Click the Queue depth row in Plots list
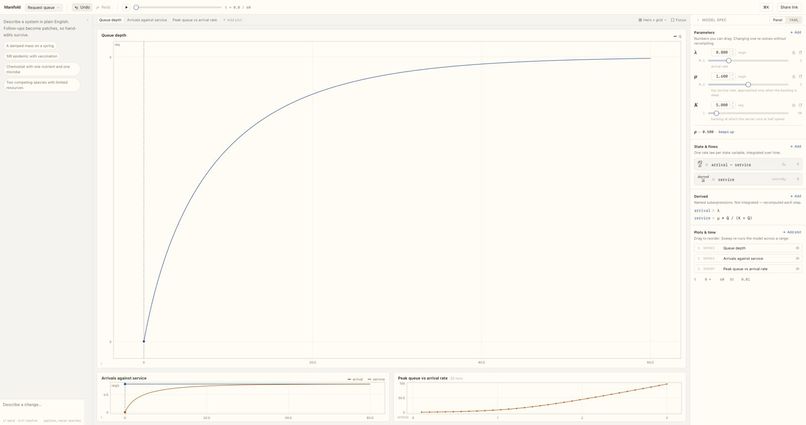 point(748,248)
